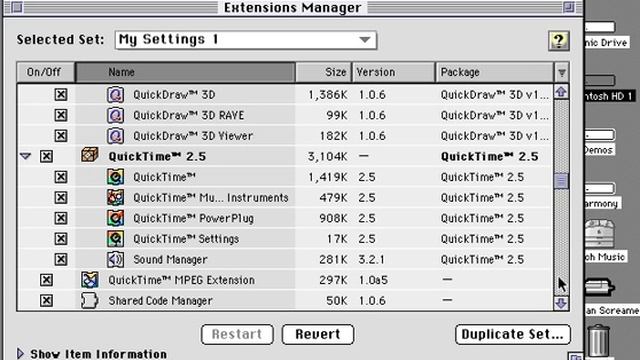The height and width of the screenshot is (360, 640).
Task: Sort list by On/Off column
Action: pyautogui.click(x=45, y=72)
